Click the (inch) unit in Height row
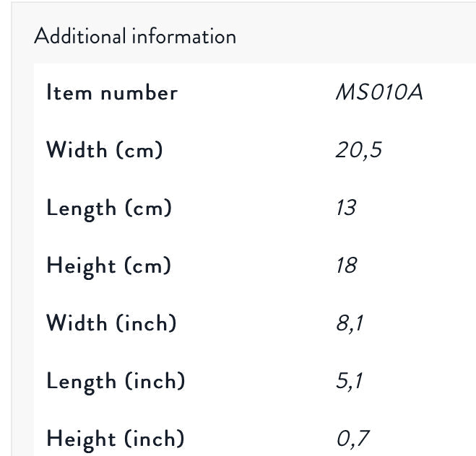 click(x=155, y=438)
